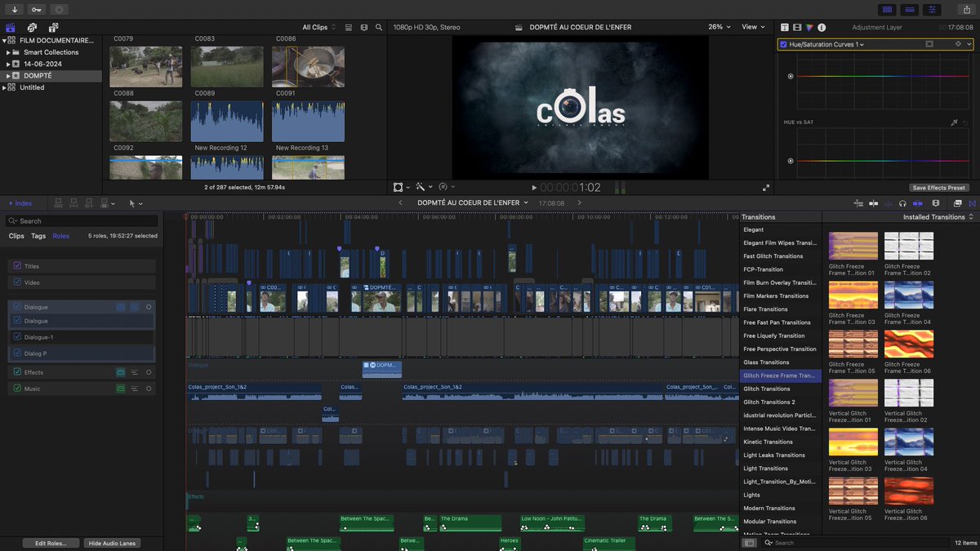
Task: Select the DOMPTÉ event in sidebar
Action: 51,76
